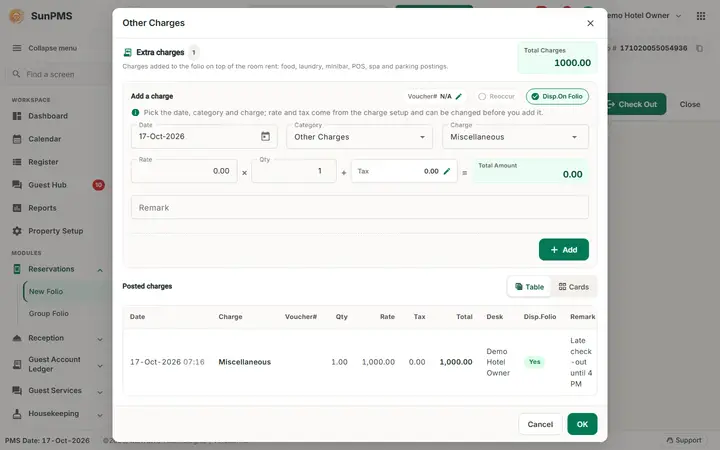Open the Charge Miscellaneous dropdown

point(515,137)
